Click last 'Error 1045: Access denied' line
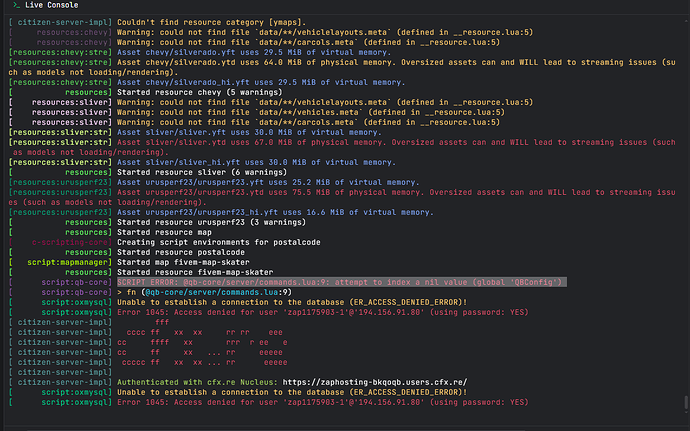690x431 pixels. click(323, 402)
